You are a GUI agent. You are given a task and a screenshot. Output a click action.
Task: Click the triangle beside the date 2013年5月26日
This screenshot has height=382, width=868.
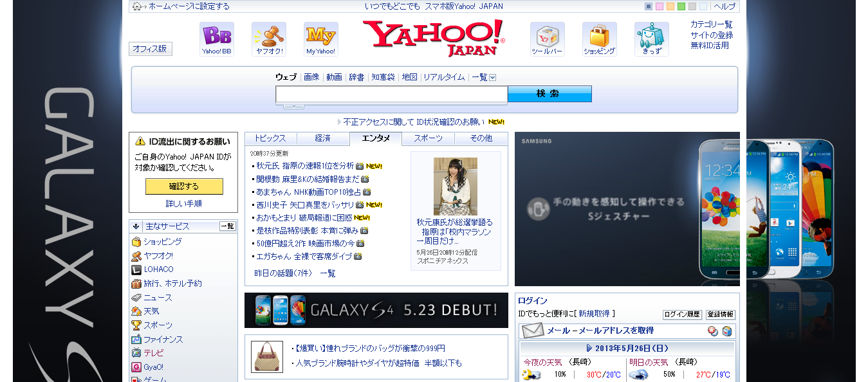[589, 348]
